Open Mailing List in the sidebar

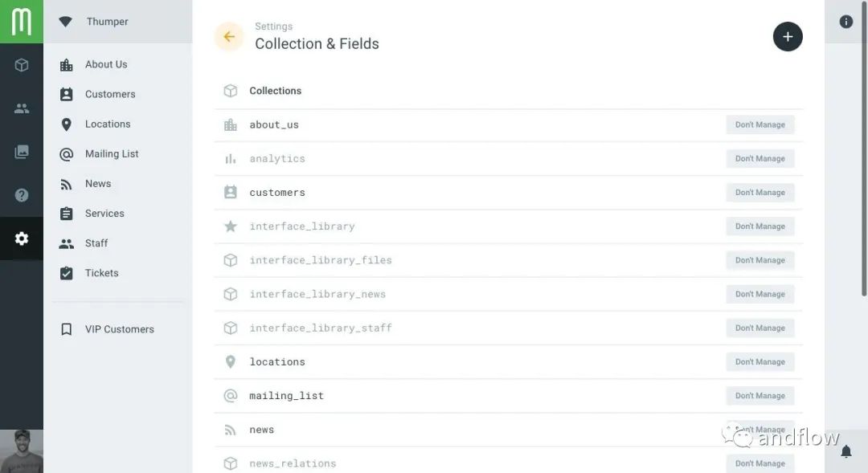point(112,153)
